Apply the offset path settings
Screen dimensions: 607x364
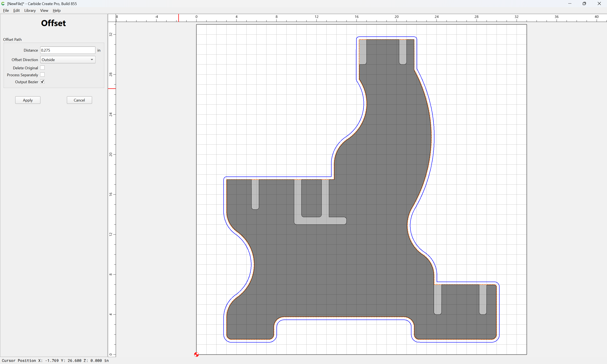[x=28, y=100]
